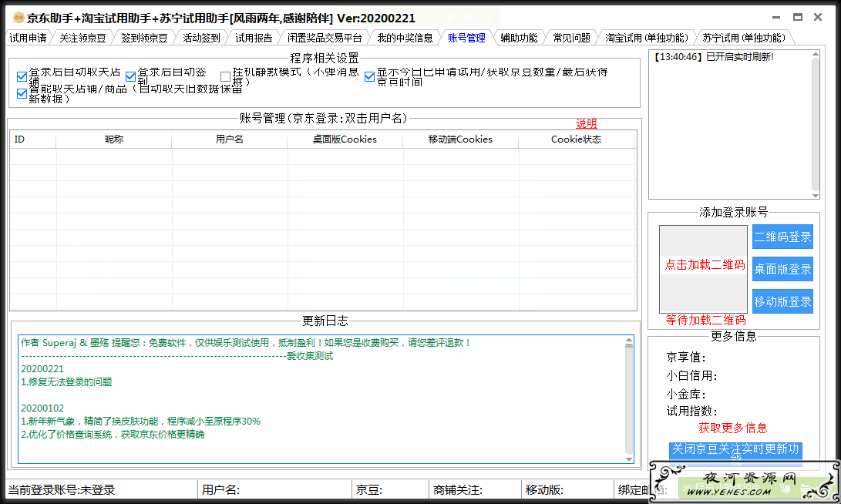Image resolution: width=841 pixels, height=504 pixels.
Task: Click the red 说明 link
Action: point(586,123)
